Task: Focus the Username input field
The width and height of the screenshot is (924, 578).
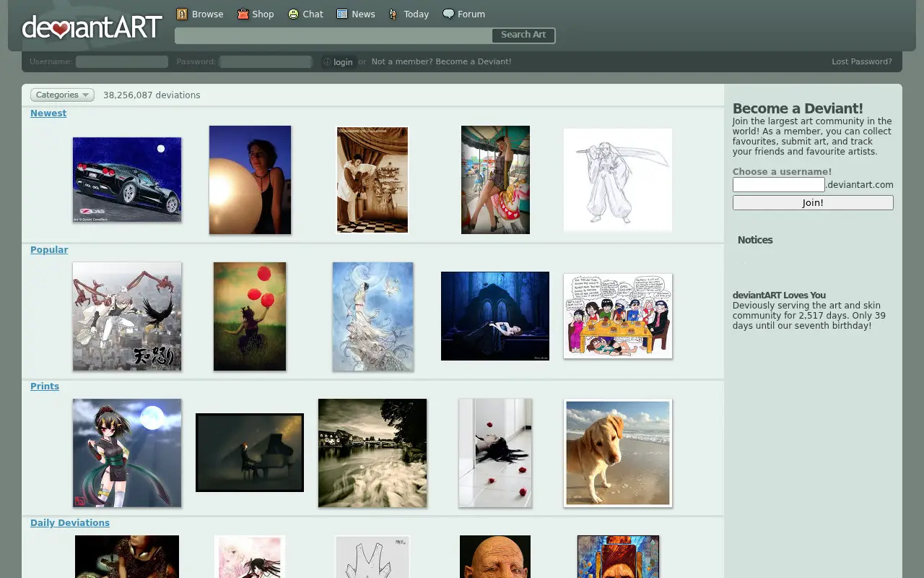Action: coord(122,62)
